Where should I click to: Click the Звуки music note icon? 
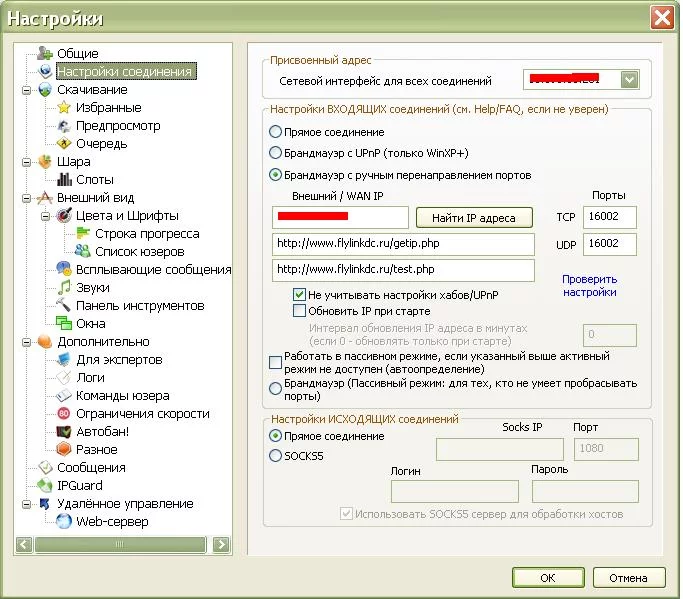click(x=64, y=288)
